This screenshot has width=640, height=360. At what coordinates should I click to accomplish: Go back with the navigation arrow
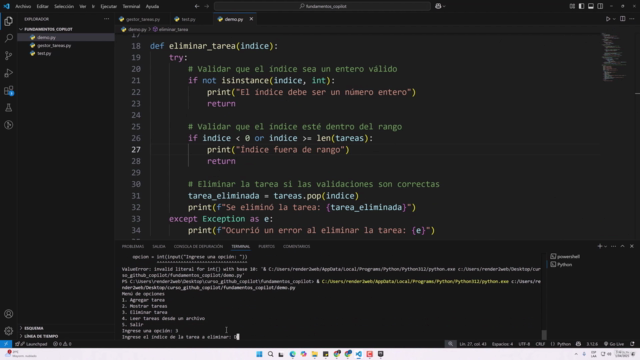197,6
